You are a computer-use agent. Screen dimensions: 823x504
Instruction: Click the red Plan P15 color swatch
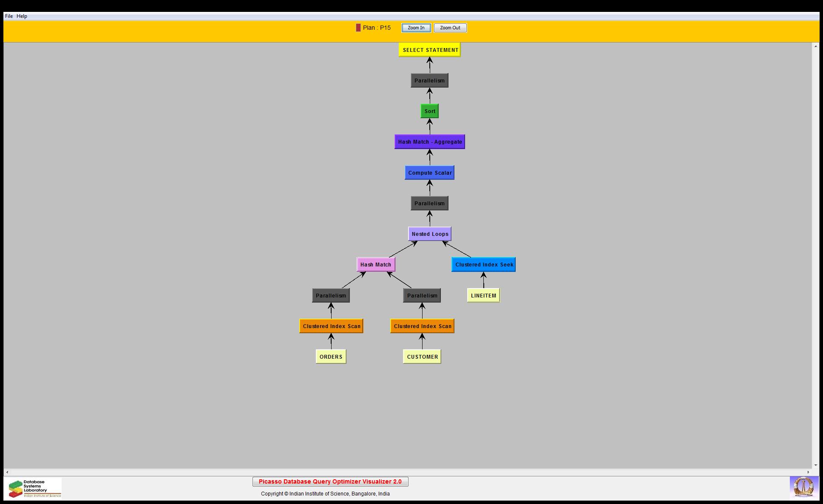pyautogui.click(x=358, y=28)
